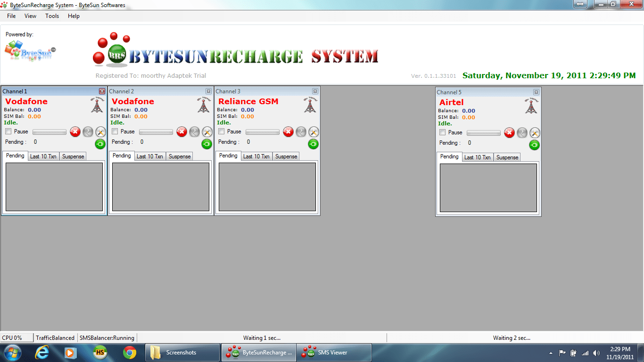Screen dimensions: 644x362
Task: Click the signal tower icon in Channel 1
Action: [97, 105]
